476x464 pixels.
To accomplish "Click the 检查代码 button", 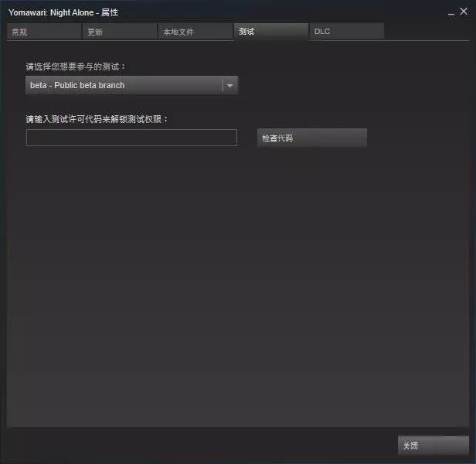I will click(x=312, y=138).
